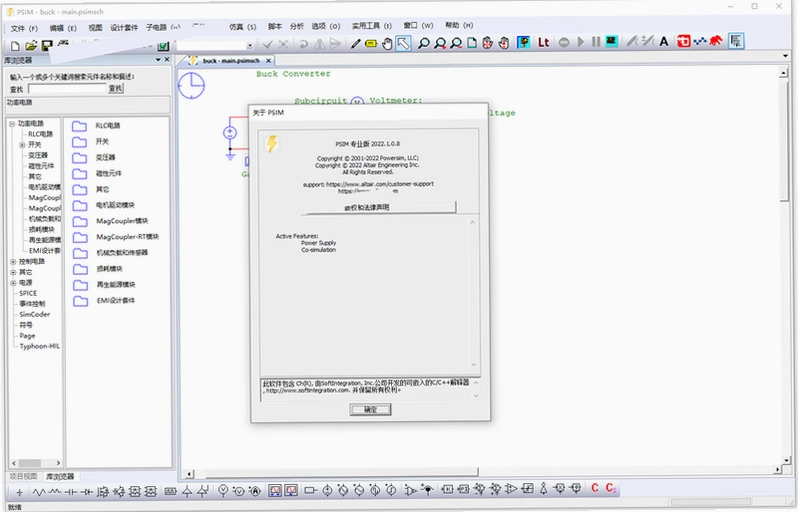Open the 实用工具 (U) menu
This screenshot has width=798, height=512.
(372, 25)
